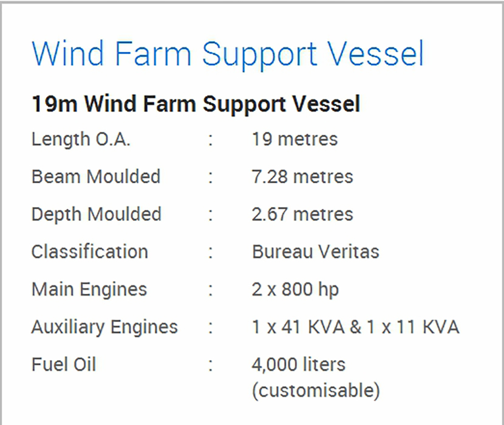Click the 7.28 metres beam value
Viewport: 504px width, 425px height.
302,177
